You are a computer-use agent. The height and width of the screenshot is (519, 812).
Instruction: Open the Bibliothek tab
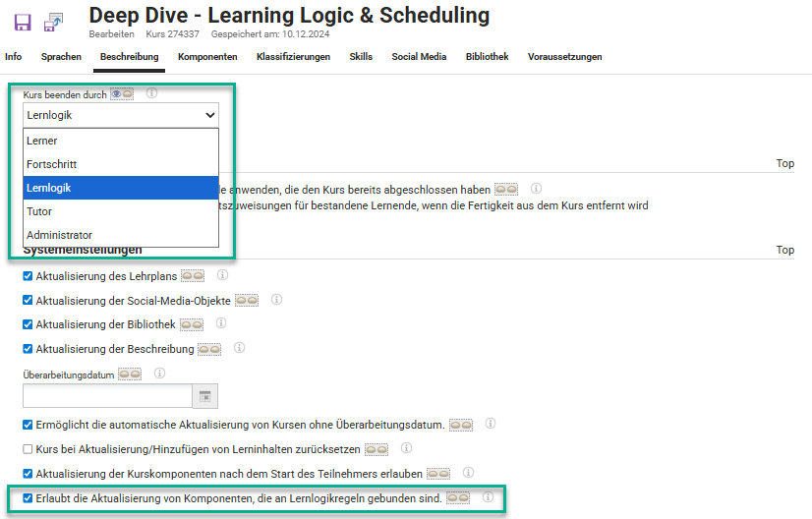click(x=488, y=56)
